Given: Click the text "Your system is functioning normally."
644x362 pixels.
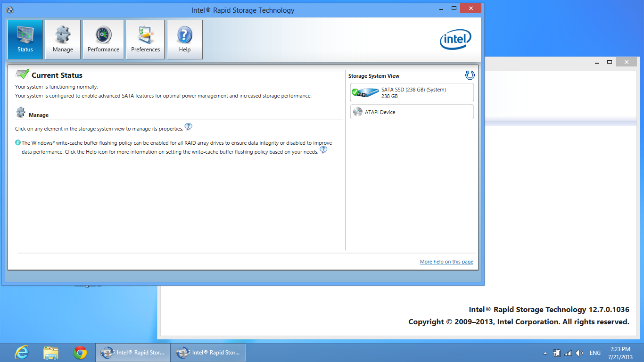Looking at the screenshot, I should tap(57, 87).
